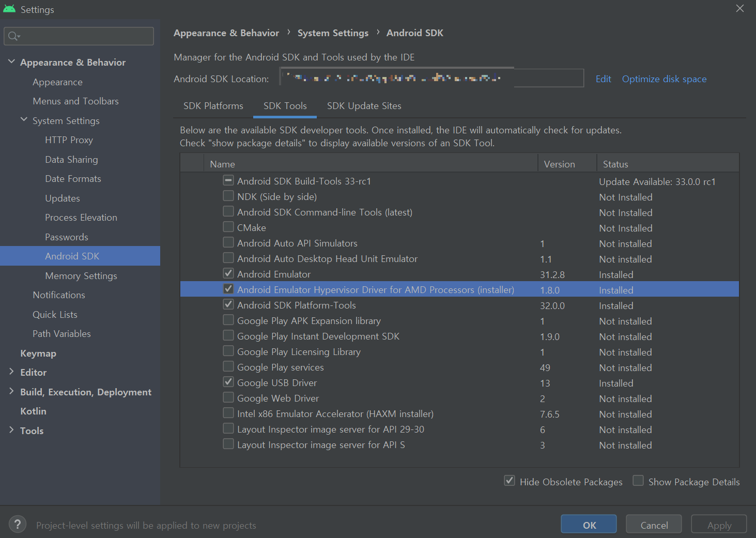
Task: Click Appearance & Behavior in the breadcrumb
Action: (x=226, y=33)
